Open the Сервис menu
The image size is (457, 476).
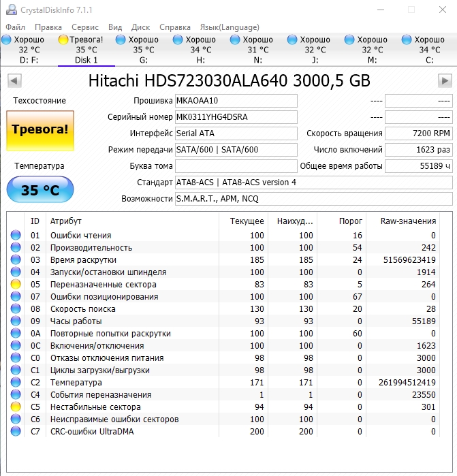[x=85, y=27]
